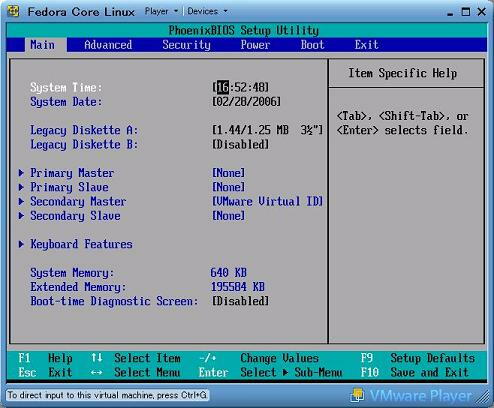
Task: Switch to the Advanced BIOS tab
Action: point(108,45)
